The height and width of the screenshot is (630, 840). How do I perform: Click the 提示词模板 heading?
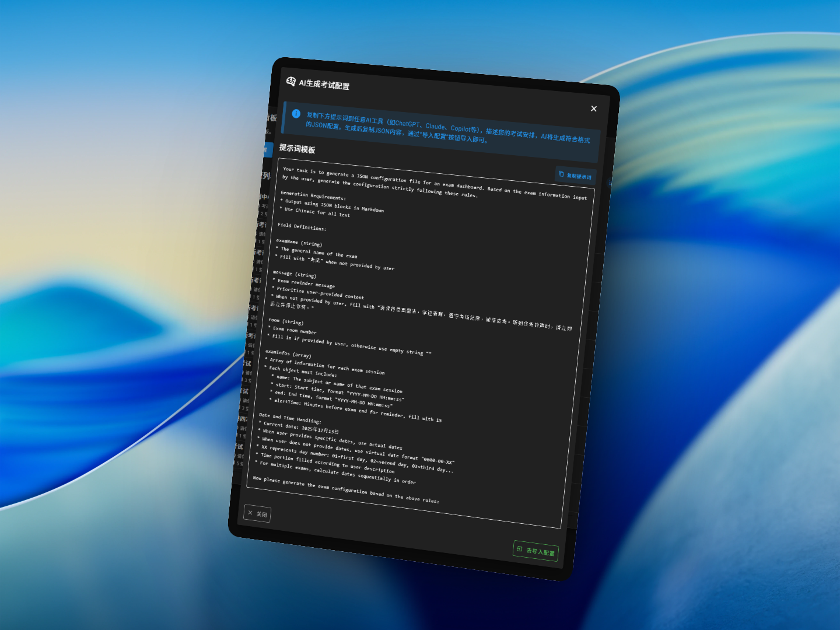tap(297, 149)
